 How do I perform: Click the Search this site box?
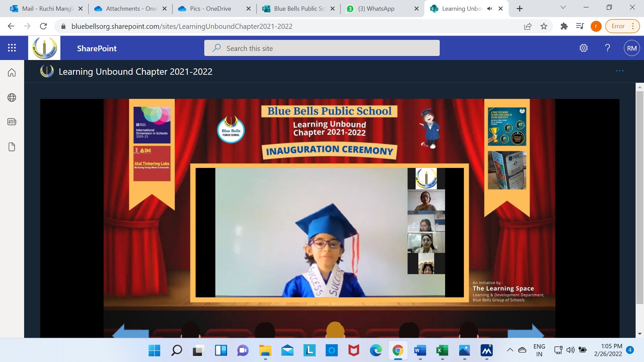[322, 48]
